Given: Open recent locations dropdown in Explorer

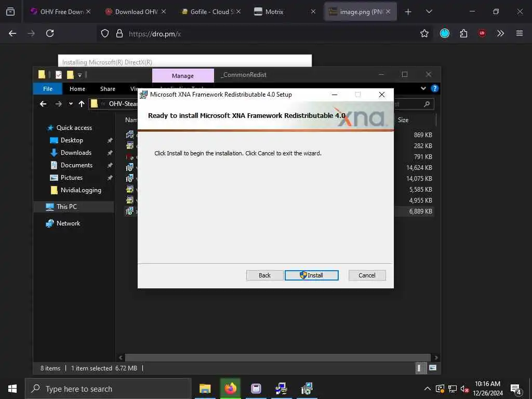Looking at the screenshot, I should coord(71,104).
